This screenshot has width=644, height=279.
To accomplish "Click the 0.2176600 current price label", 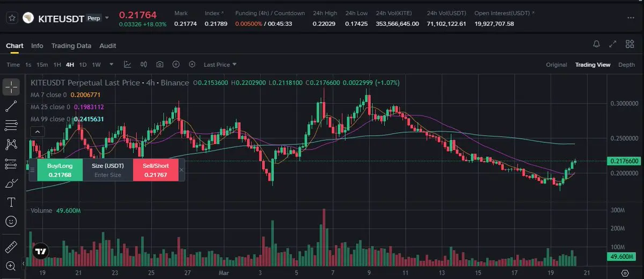I will 624,161.
